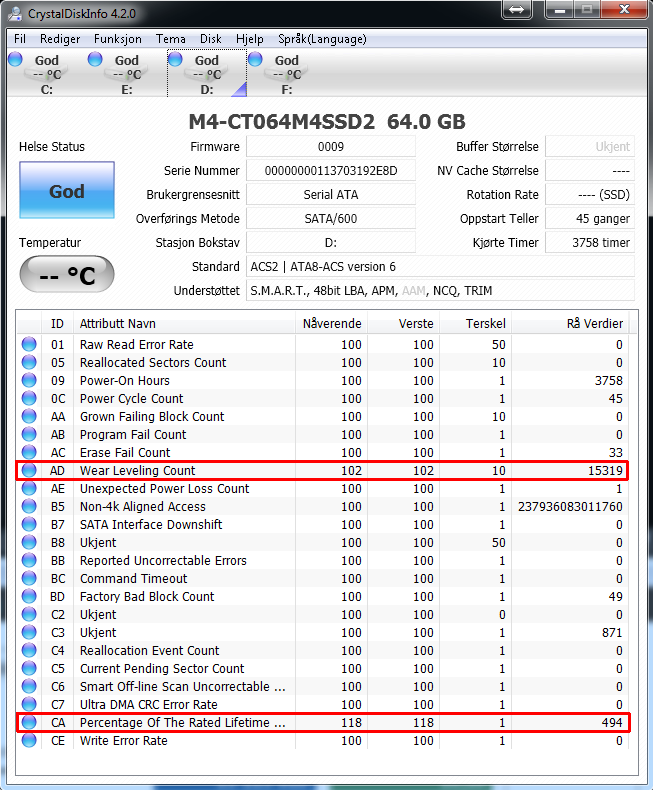Click the 45 ganger power-on count field
Image resolution: width=653 pixels, height=790 pixels.
point(590,219)
